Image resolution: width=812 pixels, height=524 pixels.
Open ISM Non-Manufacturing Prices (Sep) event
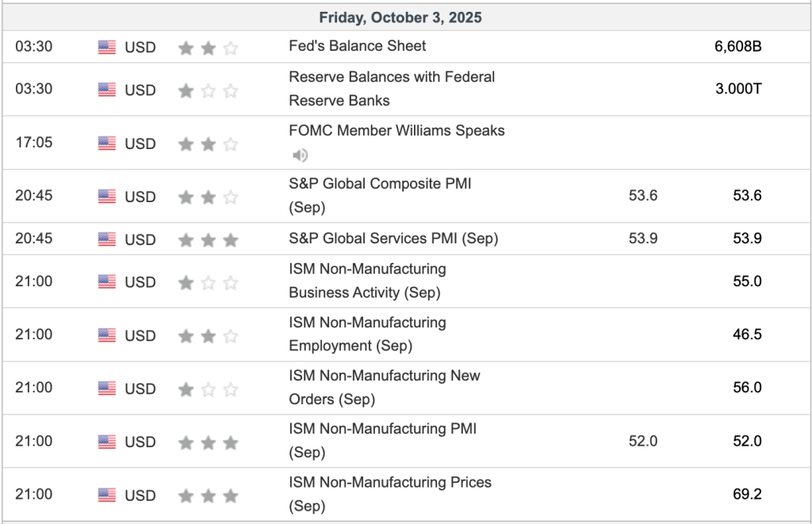tap(390, 483)
